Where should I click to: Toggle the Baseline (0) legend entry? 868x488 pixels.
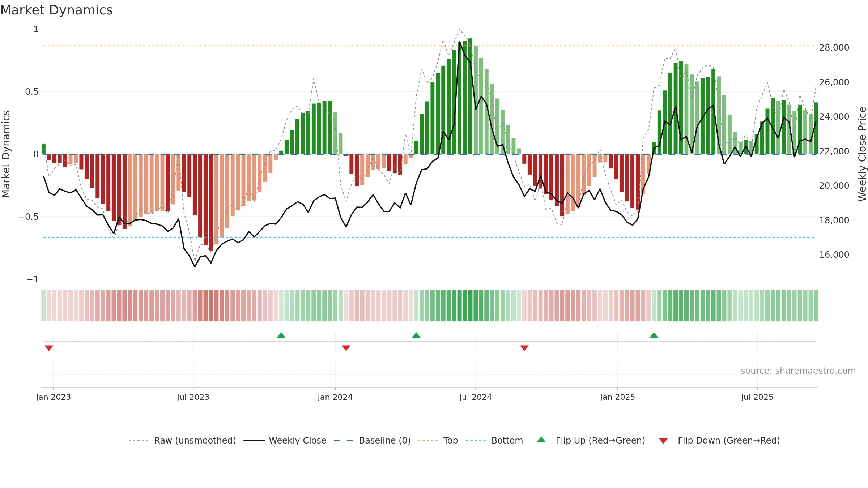pos(372,440)
